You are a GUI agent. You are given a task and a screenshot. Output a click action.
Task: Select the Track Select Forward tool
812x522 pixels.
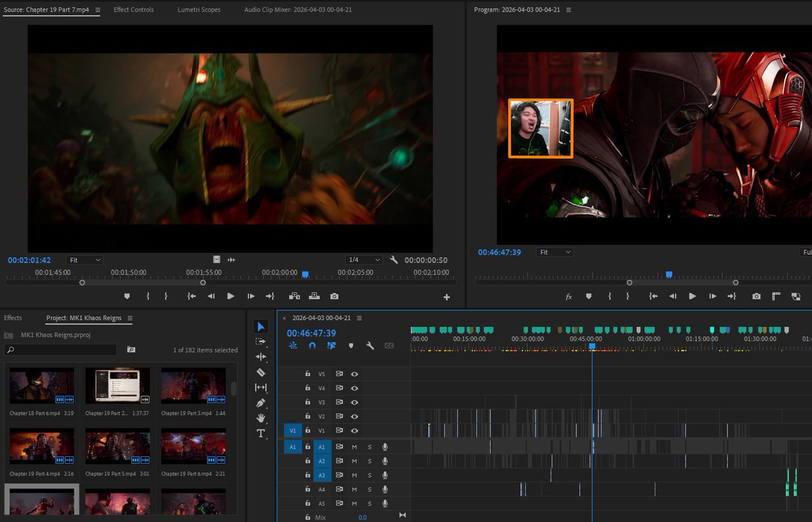click(261, 342)
